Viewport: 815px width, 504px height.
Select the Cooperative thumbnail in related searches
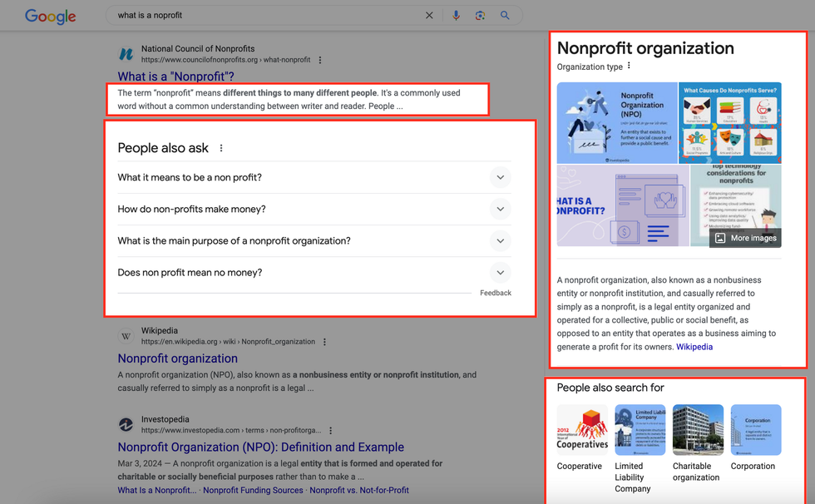click(582, 430)
